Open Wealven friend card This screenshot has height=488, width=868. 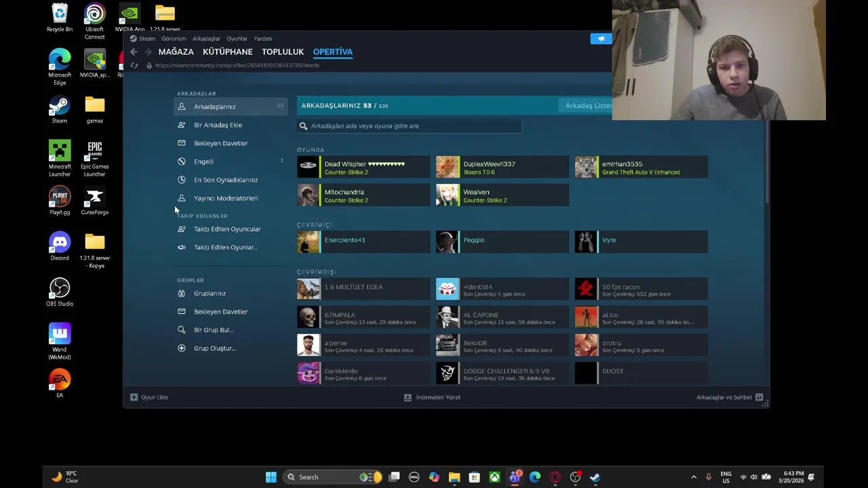[502, 196]
